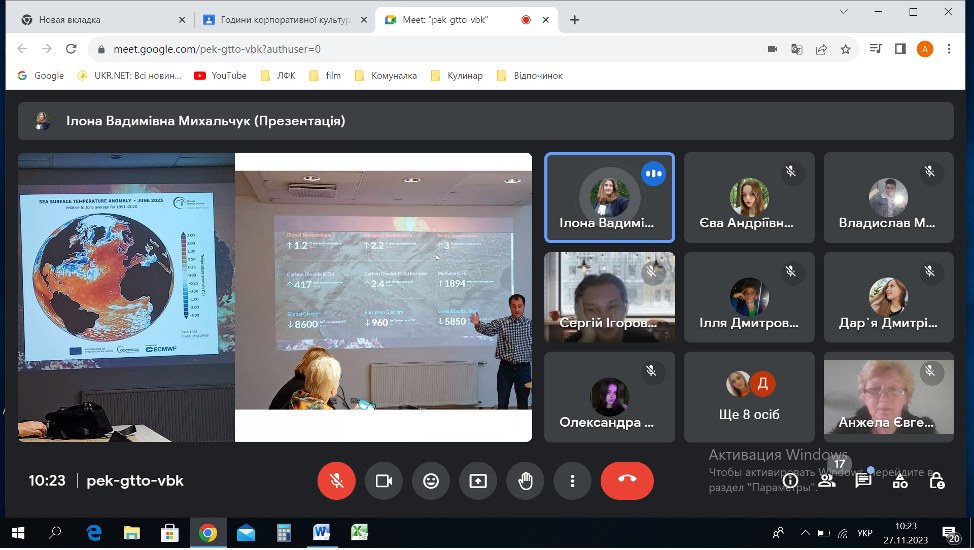Open more options three-dot menu
The height and width of the screenshot is (550, 974).
tap(572, 480)
